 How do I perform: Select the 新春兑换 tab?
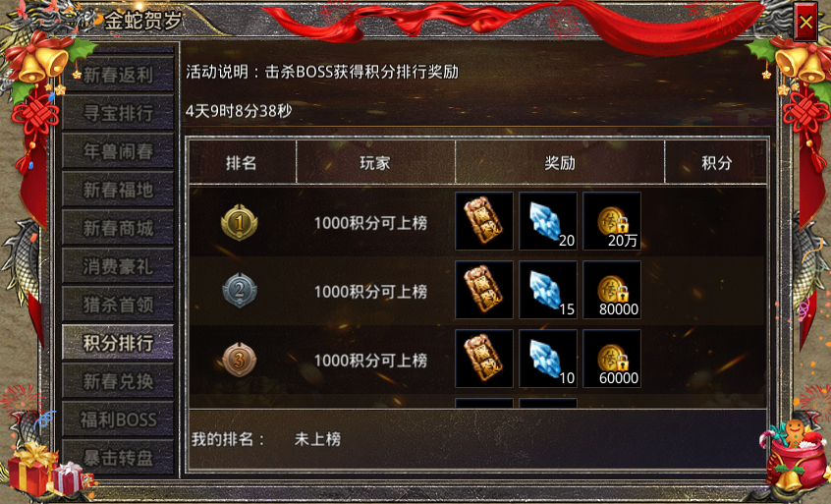118,381
